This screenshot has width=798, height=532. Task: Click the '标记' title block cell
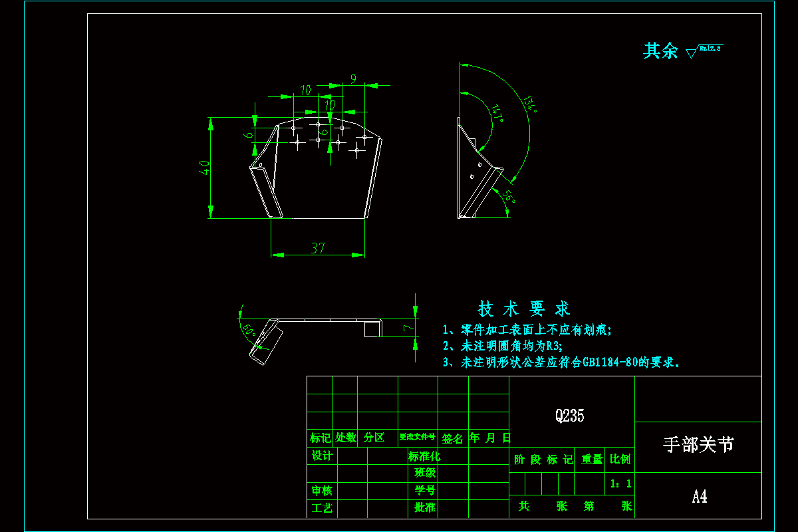click(x=320, y=438)
